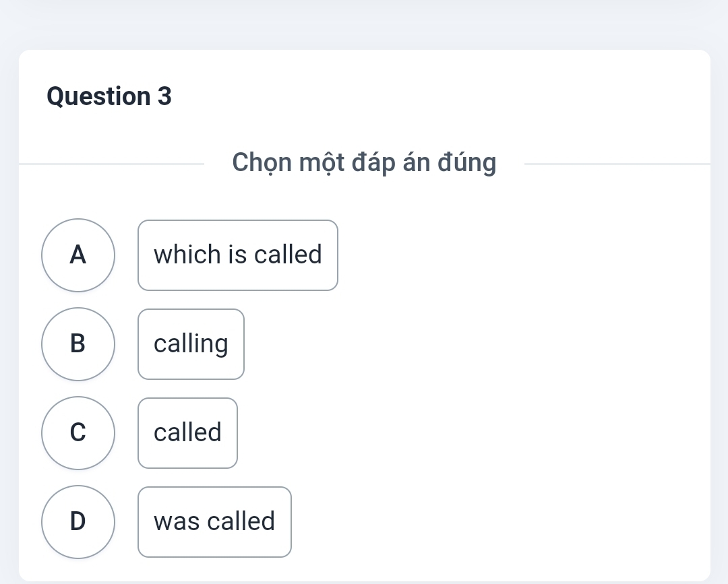The height and width of the screenshot is (584, 728).
Task: Select the round C option button
Action: (x=78, y=433)
